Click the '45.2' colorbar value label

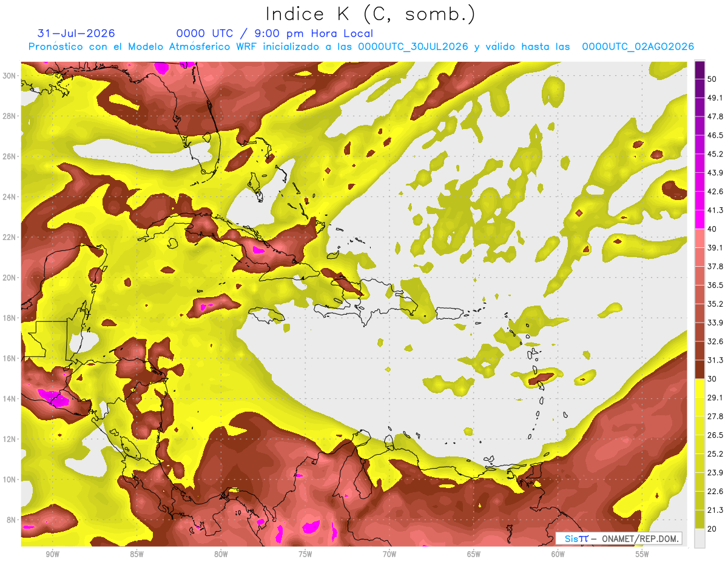click(715, 154)
